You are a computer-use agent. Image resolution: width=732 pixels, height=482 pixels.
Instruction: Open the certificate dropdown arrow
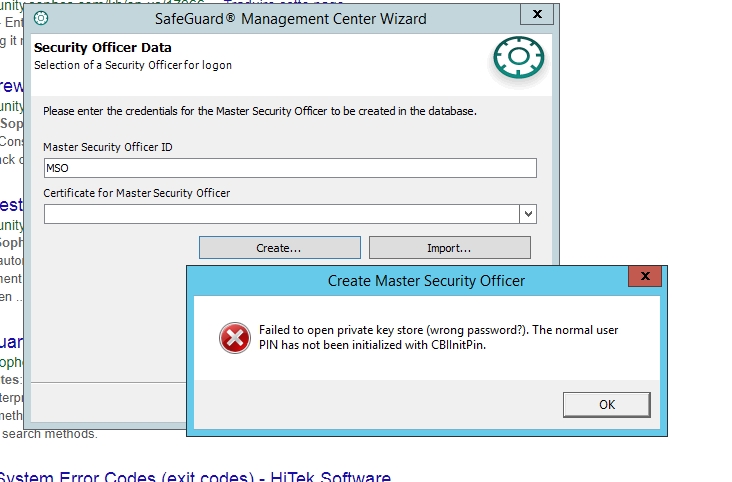[528, 214]
